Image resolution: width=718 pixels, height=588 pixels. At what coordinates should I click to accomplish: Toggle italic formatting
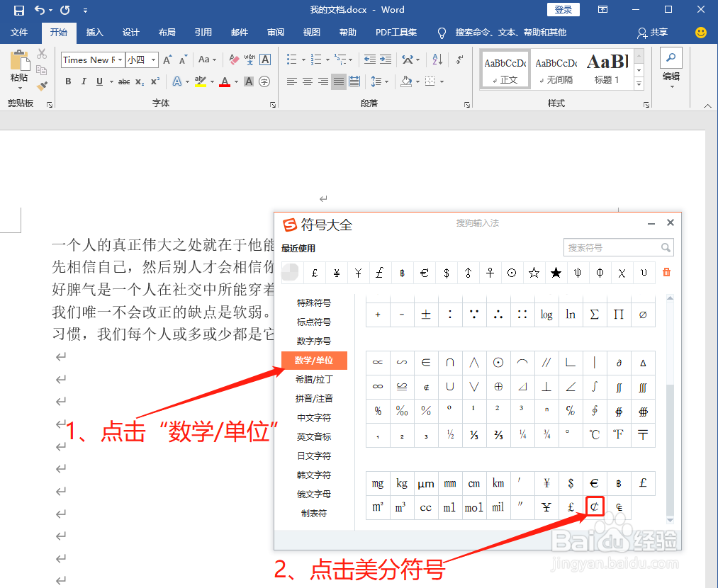84,81
